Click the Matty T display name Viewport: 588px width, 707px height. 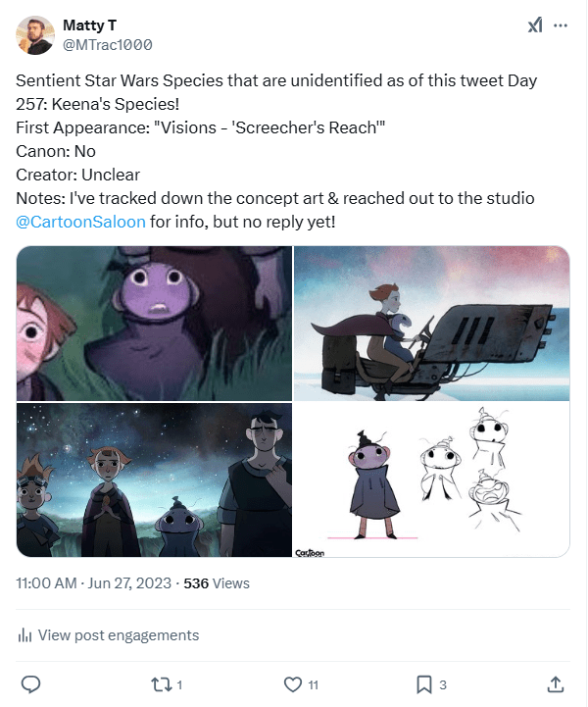[87, 25]
